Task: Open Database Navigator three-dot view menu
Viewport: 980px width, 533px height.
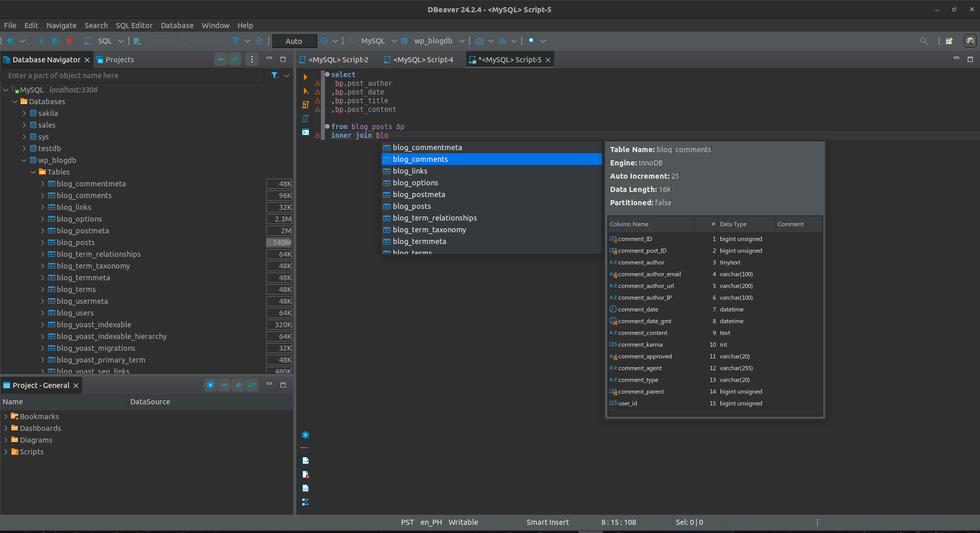Action: [252, 59]
